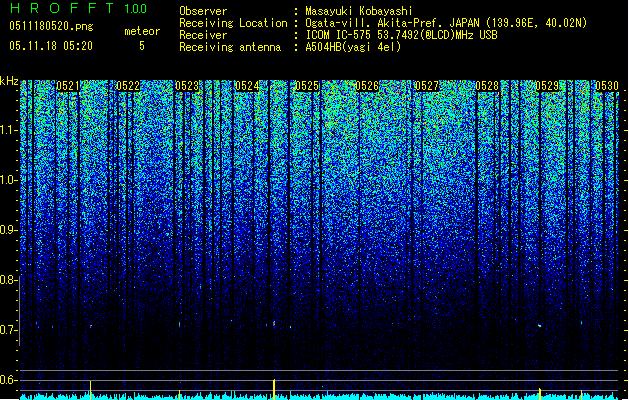Click the meteor count value 5

(x=142, y=46)
